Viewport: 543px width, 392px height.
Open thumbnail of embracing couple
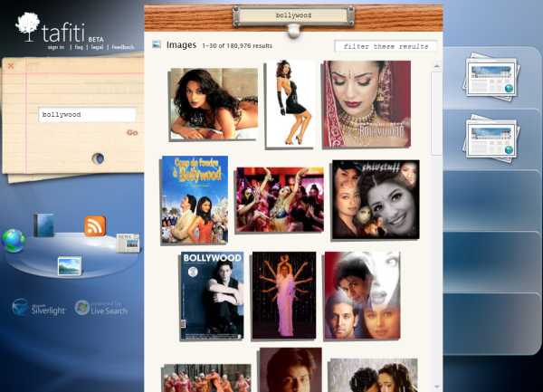click(373, 376)
